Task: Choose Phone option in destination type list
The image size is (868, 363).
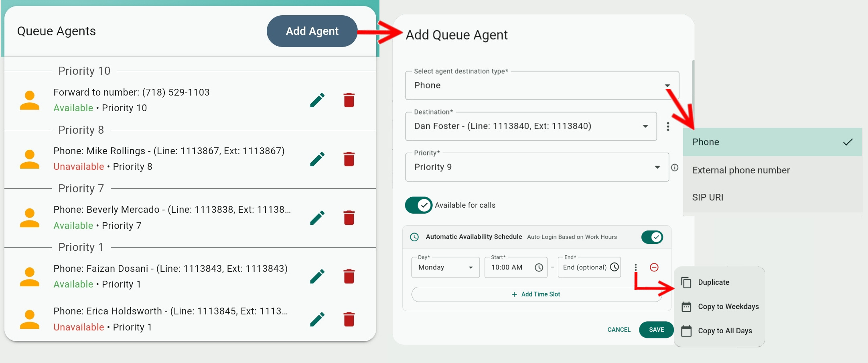Action: 772,142
